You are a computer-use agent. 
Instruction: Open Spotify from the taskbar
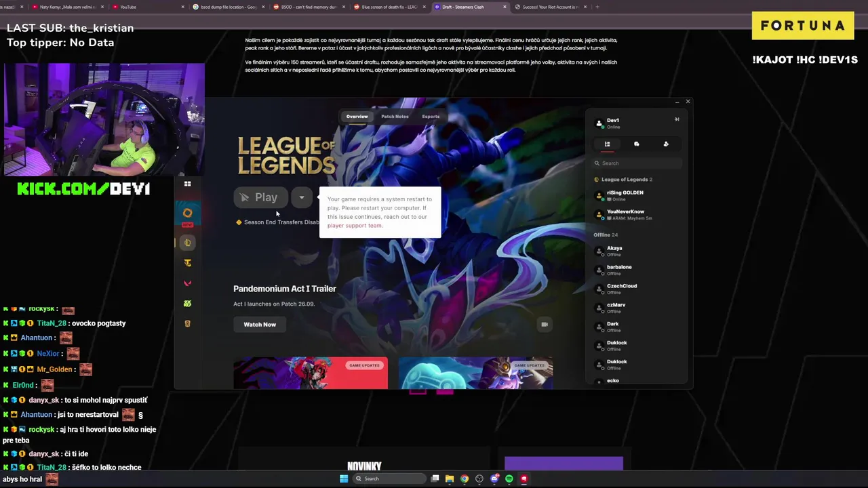(509, 479)
